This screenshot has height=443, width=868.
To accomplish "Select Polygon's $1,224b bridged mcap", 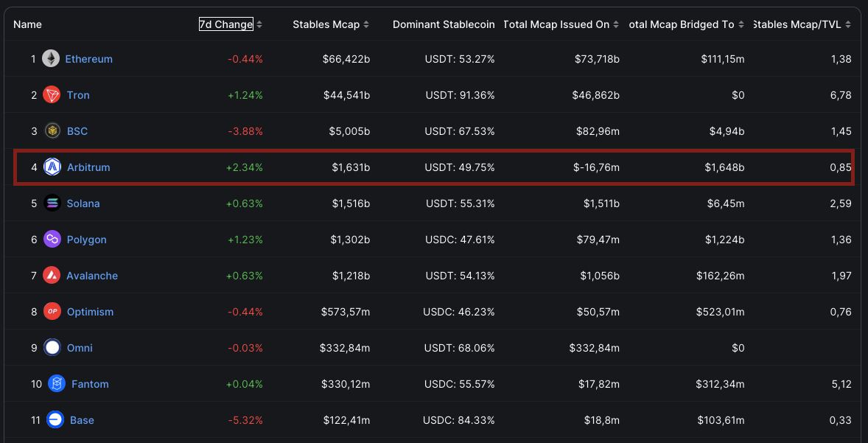I will pos(724,240).
